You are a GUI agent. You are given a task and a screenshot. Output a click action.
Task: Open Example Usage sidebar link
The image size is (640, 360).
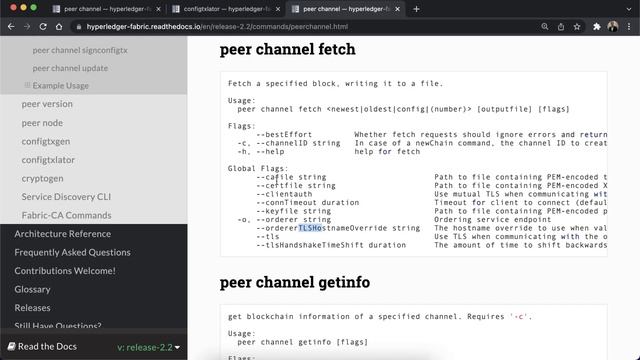coord(60,86)
